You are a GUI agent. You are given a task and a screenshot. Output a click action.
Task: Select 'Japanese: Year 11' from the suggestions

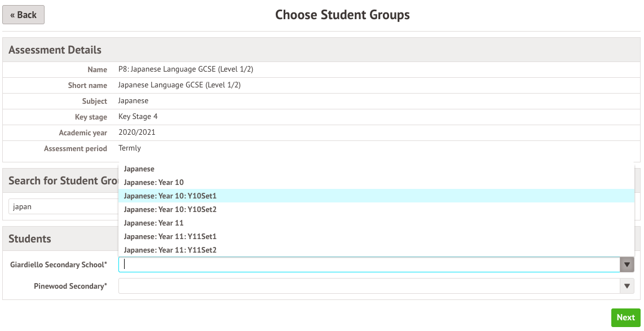pyautogui.click(x=154, y=223)
